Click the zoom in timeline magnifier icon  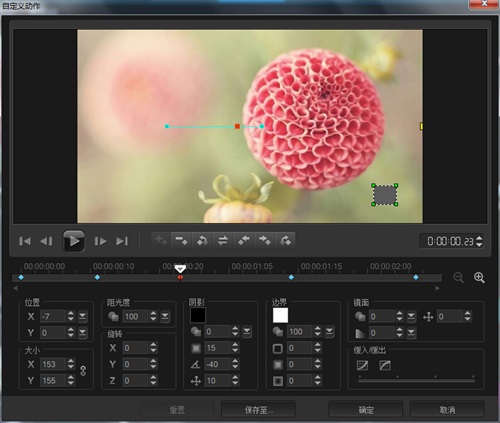[479, 277]
